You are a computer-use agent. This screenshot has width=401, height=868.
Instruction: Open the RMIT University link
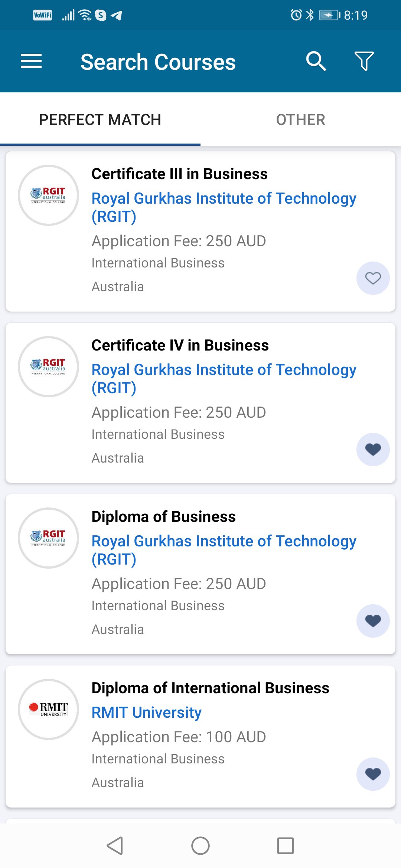pos(146,713)
